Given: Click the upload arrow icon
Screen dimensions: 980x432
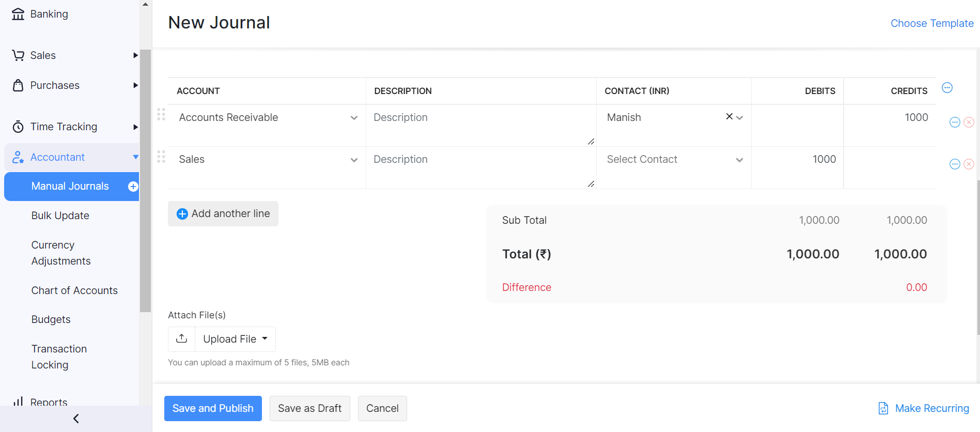Looking at the screenshot, I should point(181,339).
